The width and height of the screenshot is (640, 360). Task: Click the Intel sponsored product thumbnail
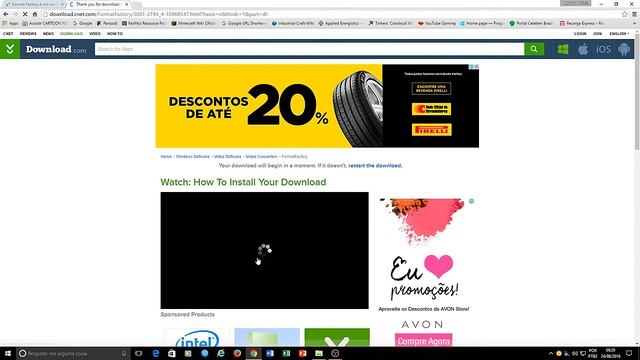pyautogui.click(x=197, y=338)
